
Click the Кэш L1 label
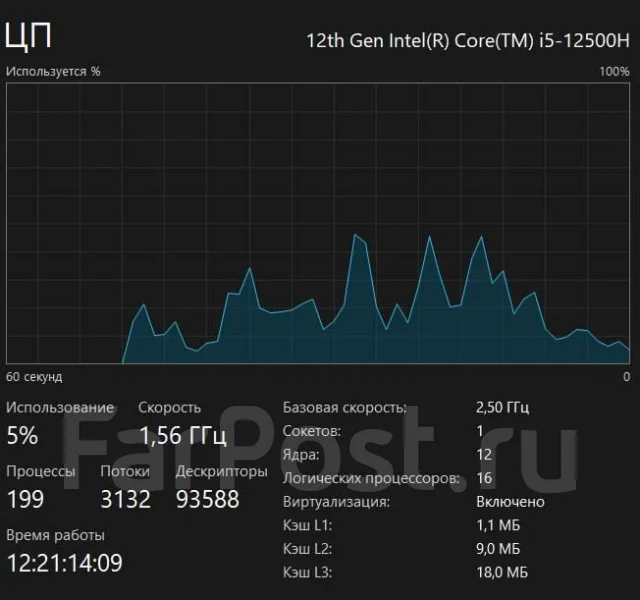tap(307, 525)
